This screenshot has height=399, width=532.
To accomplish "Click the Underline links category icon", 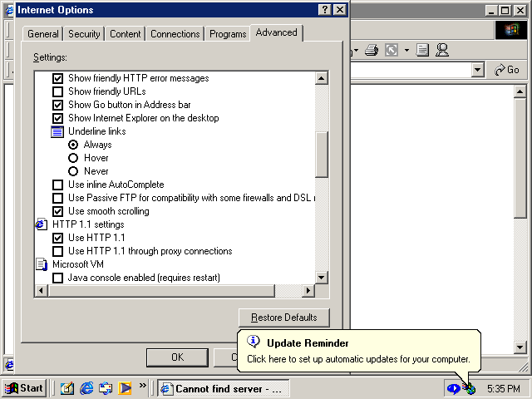I will pos(57,131).
